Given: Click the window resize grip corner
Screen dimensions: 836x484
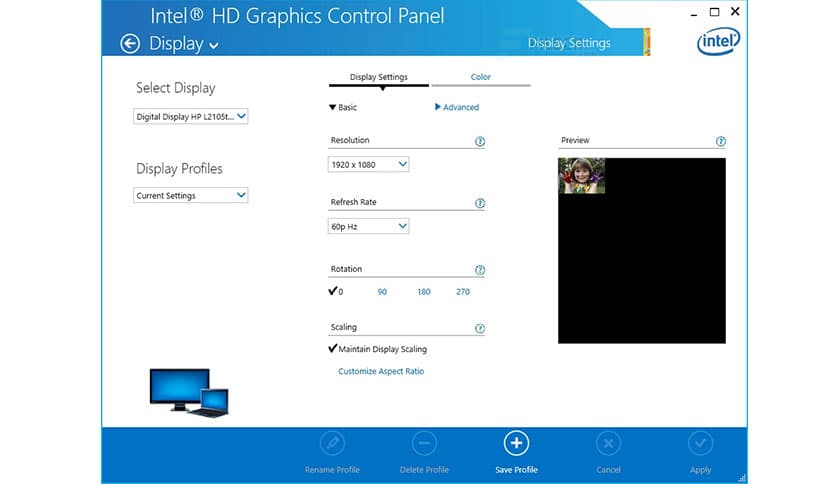Looking at the screenshot, I should [x=742, y=478].
